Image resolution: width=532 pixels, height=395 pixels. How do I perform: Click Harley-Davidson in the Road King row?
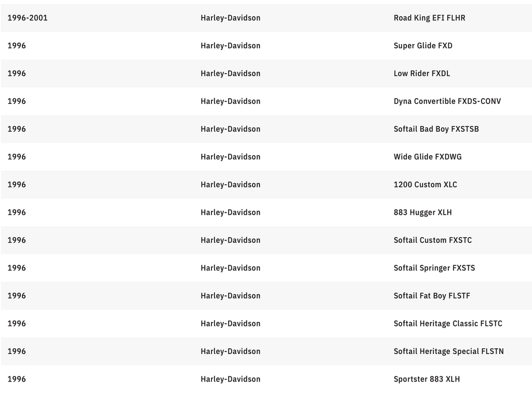pos(230,18)
